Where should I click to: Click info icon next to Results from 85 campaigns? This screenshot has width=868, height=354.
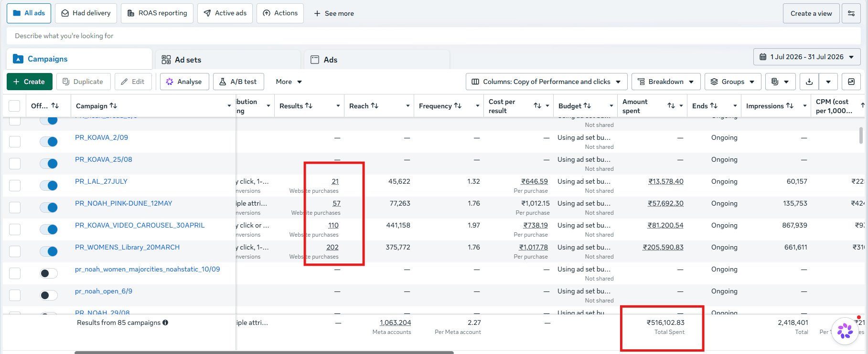click(165, 323)
